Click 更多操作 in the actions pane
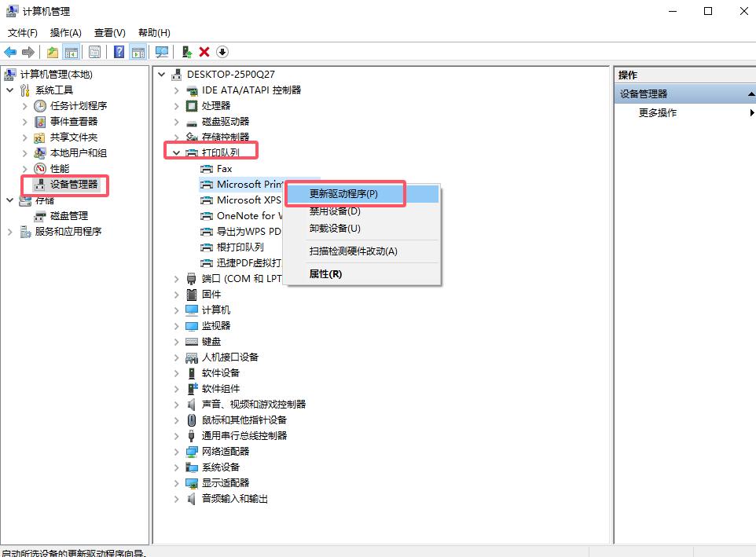The height and width of the screenshot is (557, 756). tap(658, 112)
